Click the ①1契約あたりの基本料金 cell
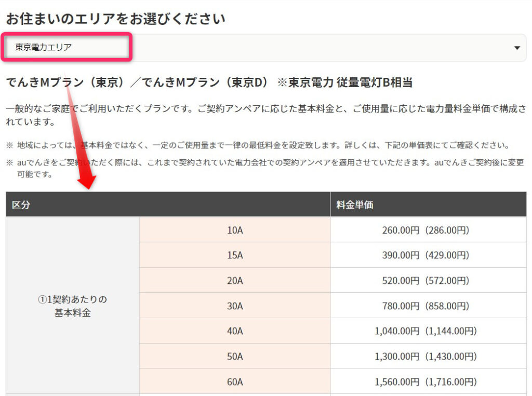Screen dimensions: 532x396 pyautogui.click(x=73, y=306)
